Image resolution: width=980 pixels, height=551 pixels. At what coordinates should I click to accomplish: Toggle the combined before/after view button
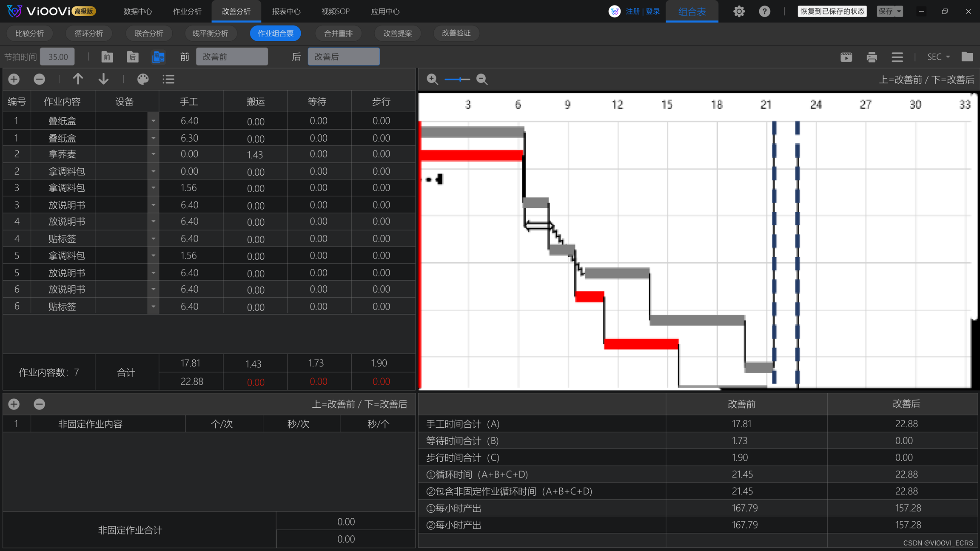[158, 57]
